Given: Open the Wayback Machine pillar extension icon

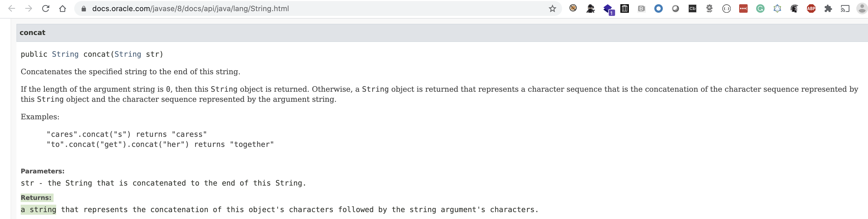Looking at the screenshot, I should [624, 9].
